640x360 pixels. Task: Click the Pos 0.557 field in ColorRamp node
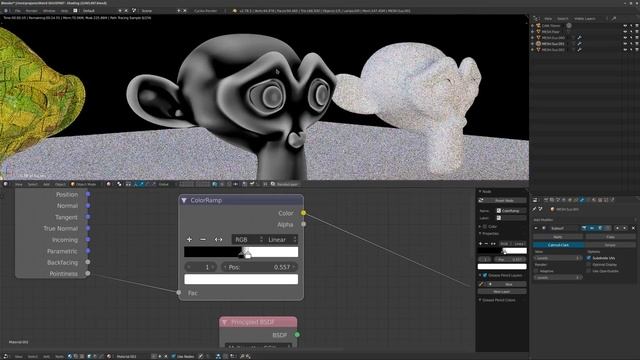pyautogui.click(x=260, y=267)
